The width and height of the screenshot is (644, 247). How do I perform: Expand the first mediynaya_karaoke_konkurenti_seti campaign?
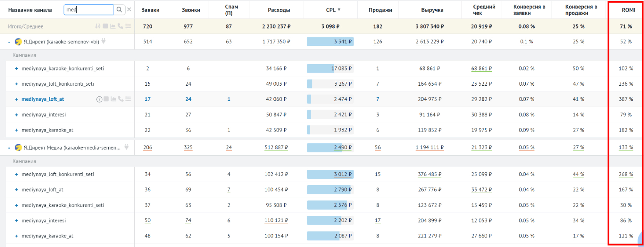pos(17,69)
